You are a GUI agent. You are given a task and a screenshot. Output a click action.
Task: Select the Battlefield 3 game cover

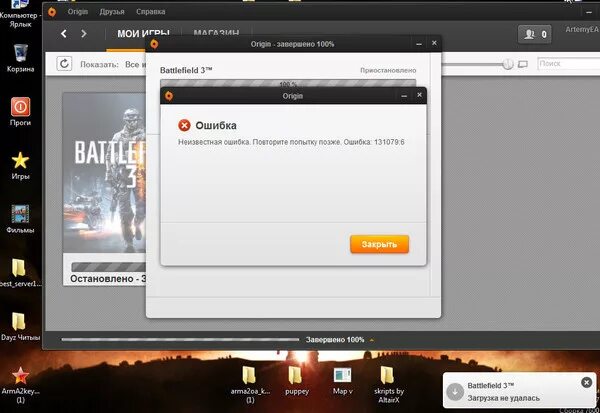click(x=104, y=172)
